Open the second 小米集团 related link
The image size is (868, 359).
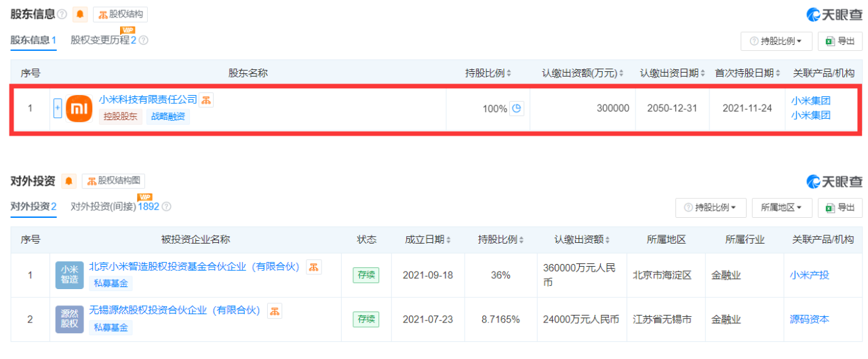[810, 115]
